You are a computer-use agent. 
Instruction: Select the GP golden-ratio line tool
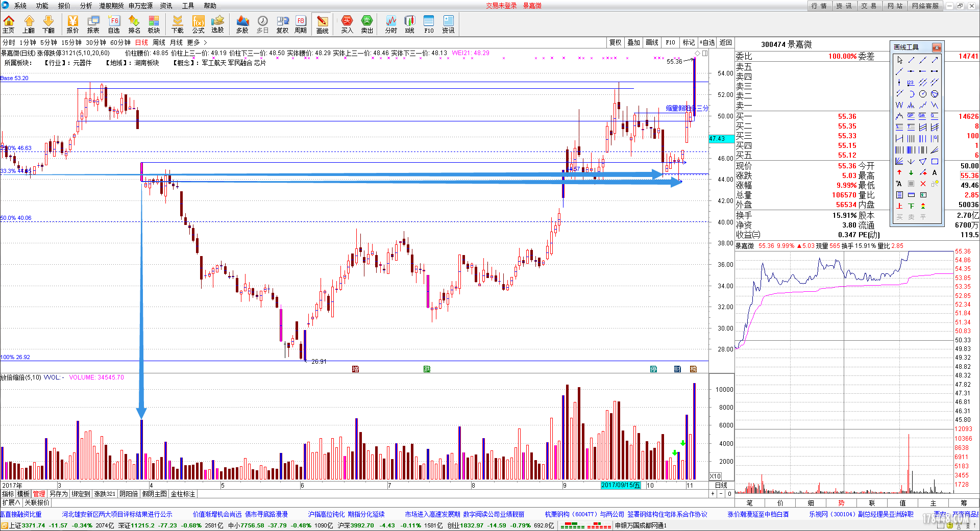911,116
